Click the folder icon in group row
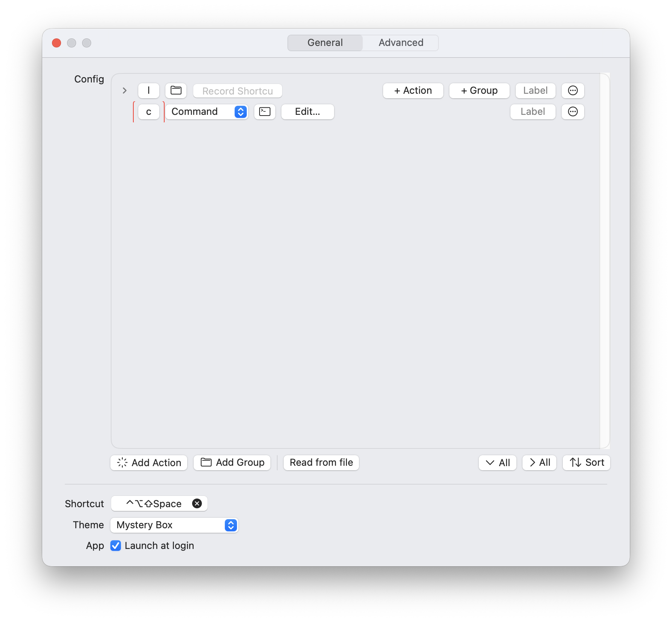 pyautogui.click(x=176, y=91)
